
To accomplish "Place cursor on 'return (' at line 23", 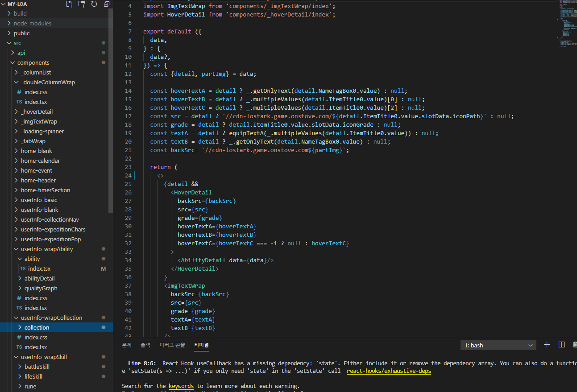I will [164, 167].
